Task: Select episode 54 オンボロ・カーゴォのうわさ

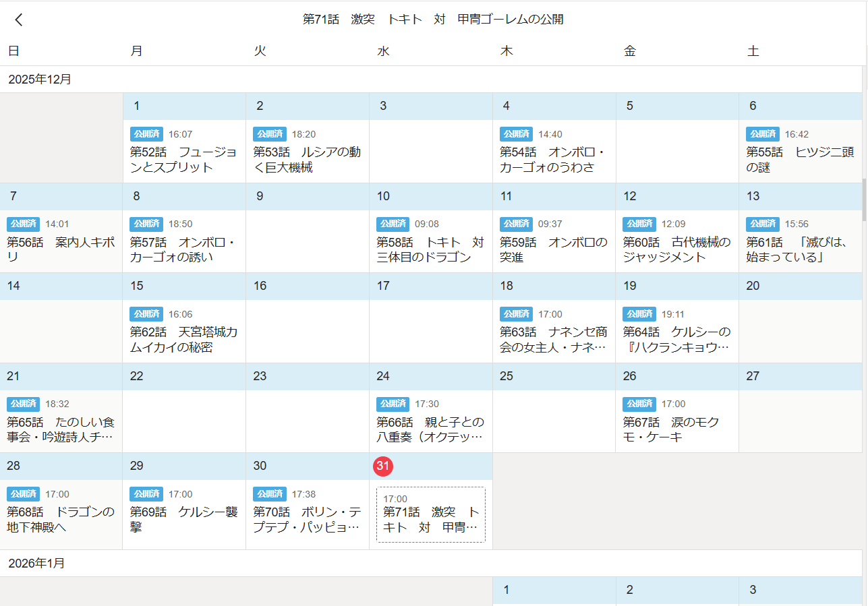Action: pyautogui.click(x=553, y=160)
